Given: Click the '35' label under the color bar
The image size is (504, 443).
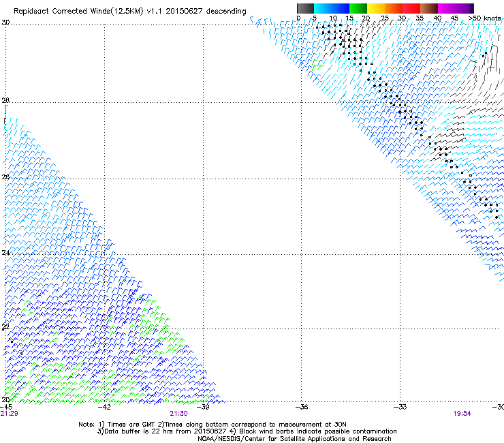Looking at the screenshot, I should pyautogui.click(x=420, y=18).
